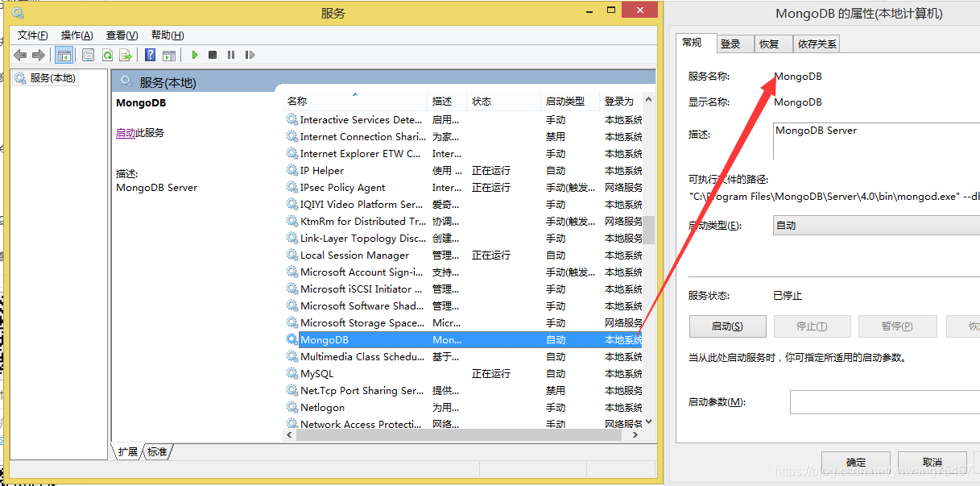
Task: Switch to the 依存关系 tab
Action: click(817, 44)
